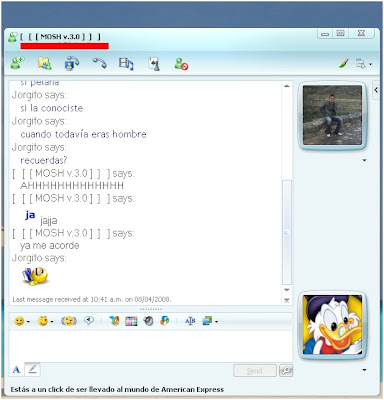
Task: Open the contact's display picture of the man
Action: tap(332, 115)
